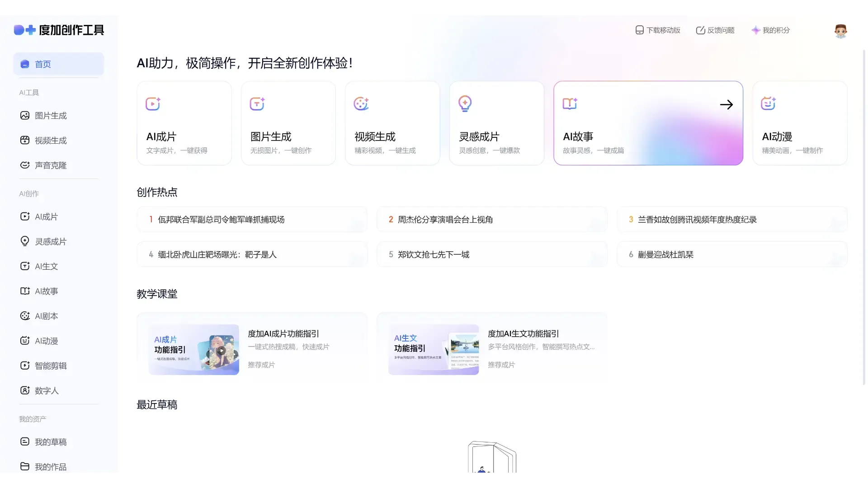The width and height of the screenshot is (868, 488).
Task: Click the user avatar icon at top right
Action: 840,30
